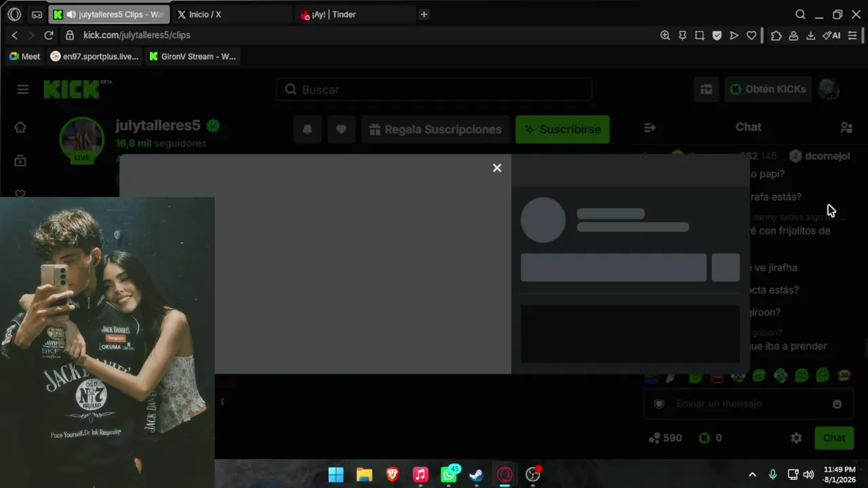868x488 pixels.
Task: Open the zoom magnifier in address bar
Action: pos(665,35)
